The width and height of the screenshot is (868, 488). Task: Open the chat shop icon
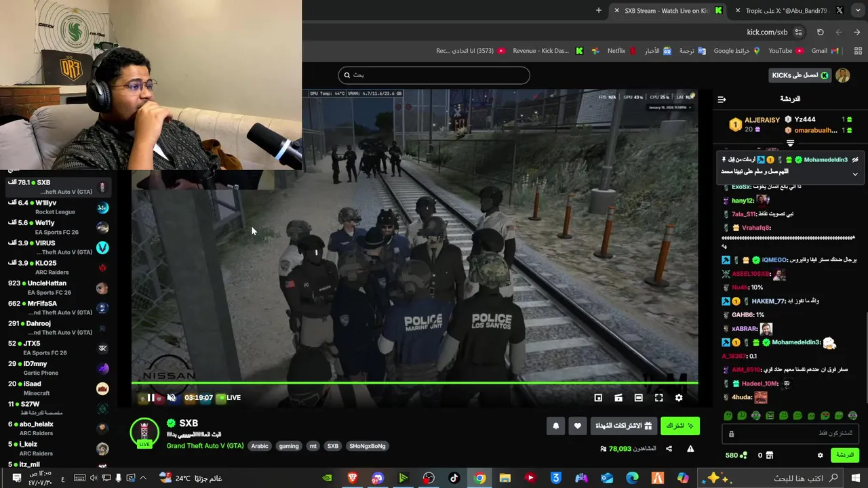coord(769,455)
